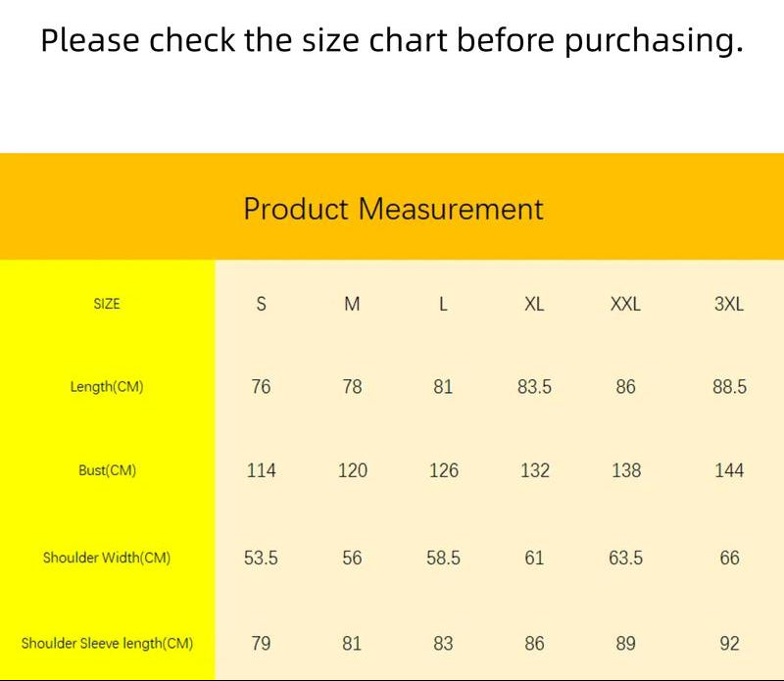784x681 pixels.
Task: Select the Bust value 114 for S
Action: (261, 470)
